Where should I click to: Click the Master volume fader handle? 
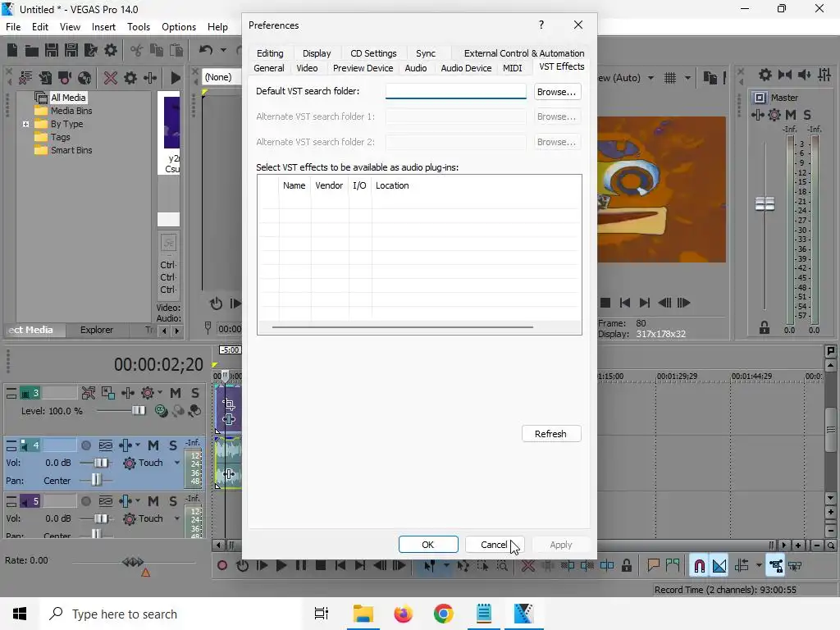pos(765,204)
